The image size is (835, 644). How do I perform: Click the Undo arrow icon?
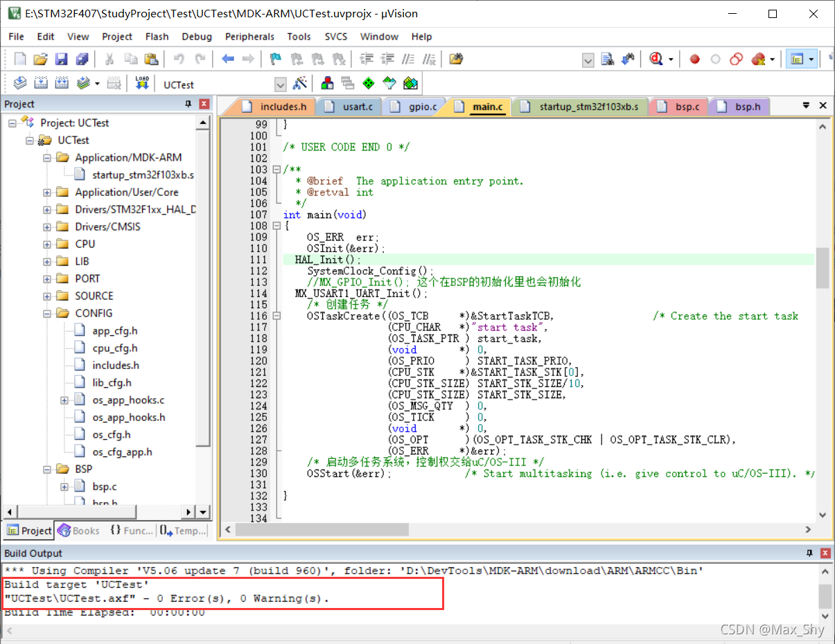[x=179, y=60]
